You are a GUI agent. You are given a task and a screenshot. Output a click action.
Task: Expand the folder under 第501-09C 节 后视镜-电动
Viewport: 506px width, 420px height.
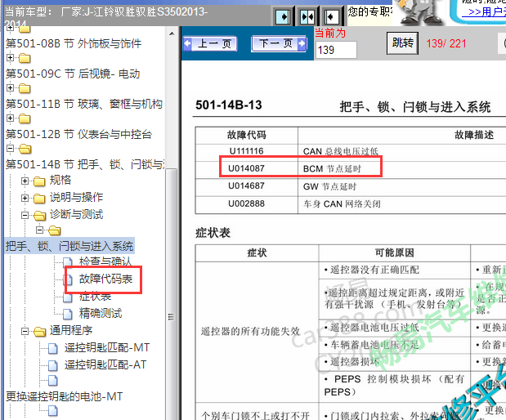coord(11,87)
